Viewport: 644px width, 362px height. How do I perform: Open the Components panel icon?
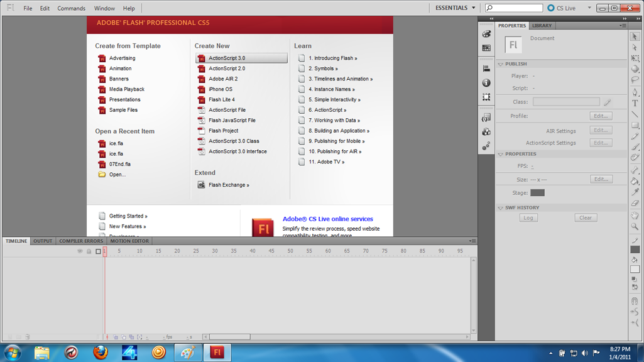pos(486,132)
